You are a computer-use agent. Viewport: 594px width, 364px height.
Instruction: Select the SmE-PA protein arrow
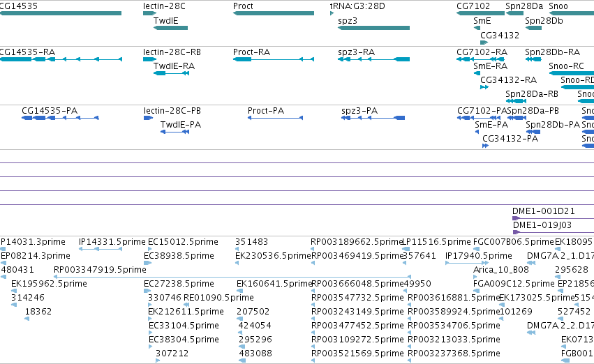[477, 132]
